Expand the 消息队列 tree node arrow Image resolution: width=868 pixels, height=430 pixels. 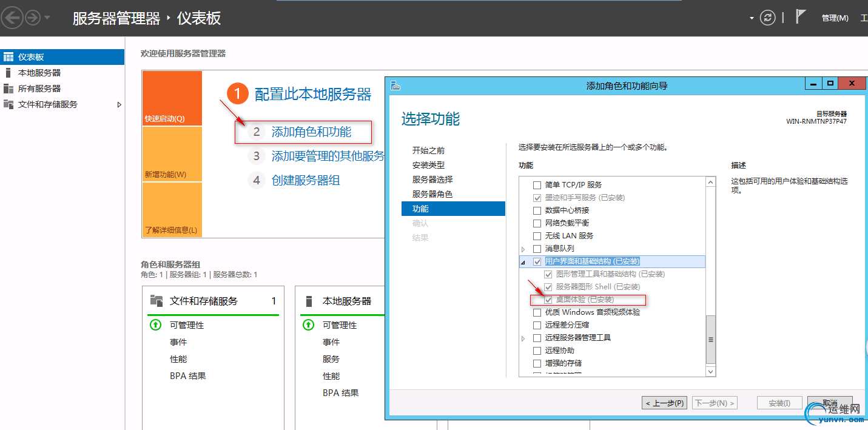[x=523, y=249]
